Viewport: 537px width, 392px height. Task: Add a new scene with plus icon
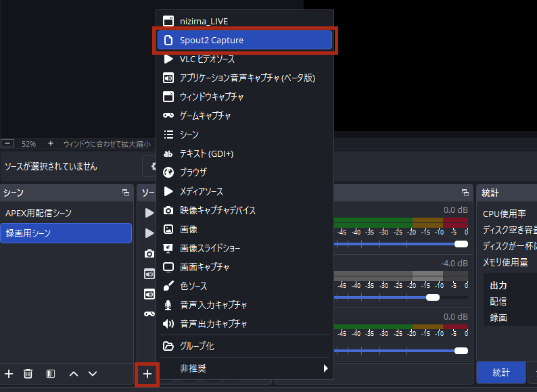pyautogui.click(x=9, y=374)
